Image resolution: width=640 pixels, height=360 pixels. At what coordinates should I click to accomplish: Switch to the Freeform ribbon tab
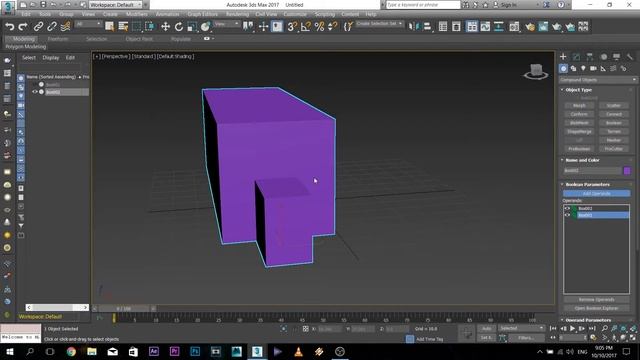58,39
